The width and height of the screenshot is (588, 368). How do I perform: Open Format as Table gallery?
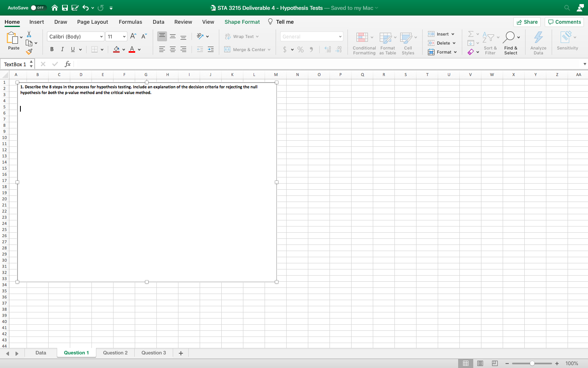(388, 43)
